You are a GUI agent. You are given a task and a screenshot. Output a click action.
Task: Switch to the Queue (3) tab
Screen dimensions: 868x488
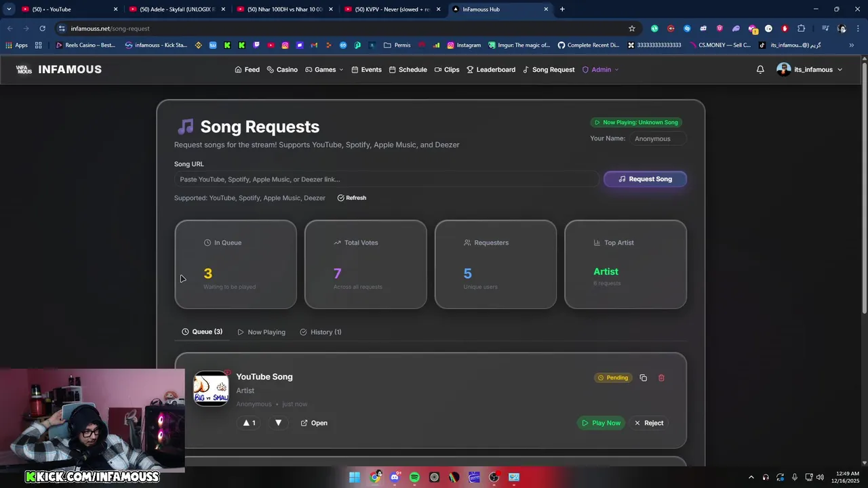(202, 332)
